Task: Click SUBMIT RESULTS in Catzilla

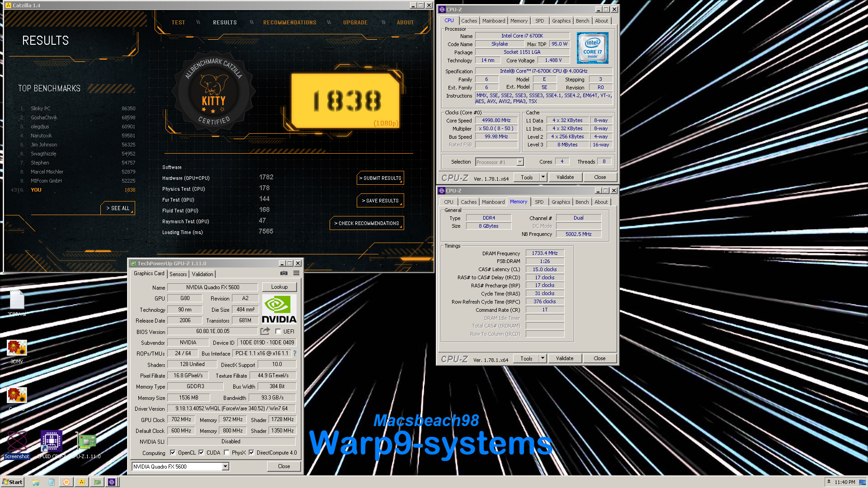Action: [380, 178]
